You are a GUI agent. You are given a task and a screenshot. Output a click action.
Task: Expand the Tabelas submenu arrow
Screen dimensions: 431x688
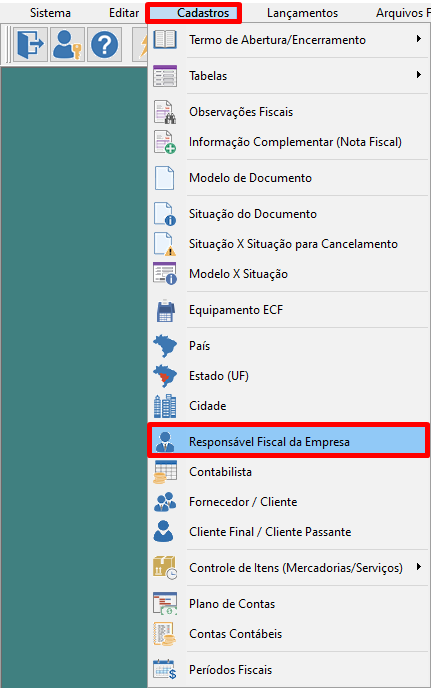[419, 75]
